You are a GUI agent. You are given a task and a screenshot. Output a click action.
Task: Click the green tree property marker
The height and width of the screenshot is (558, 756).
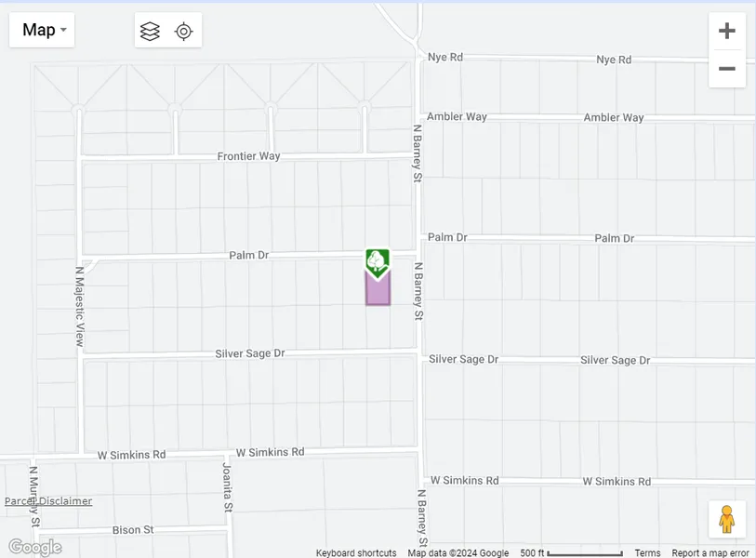coord(377,261)
